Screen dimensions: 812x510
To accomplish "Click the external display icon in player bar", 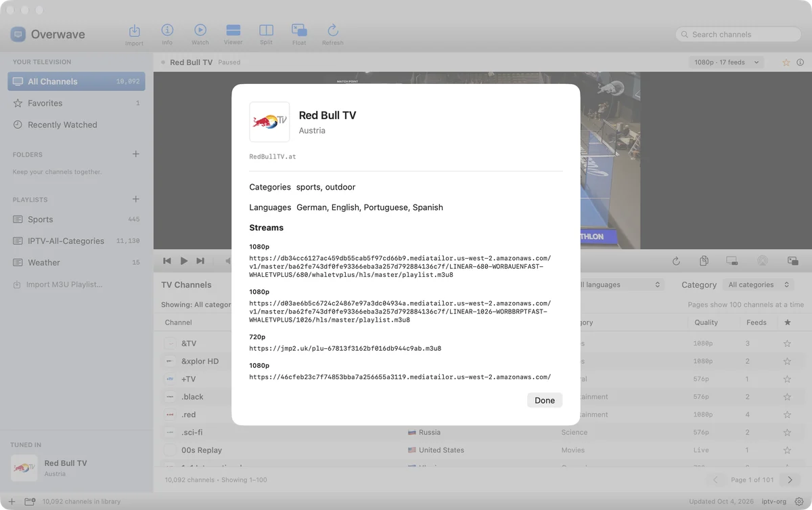I will point(732,261).
